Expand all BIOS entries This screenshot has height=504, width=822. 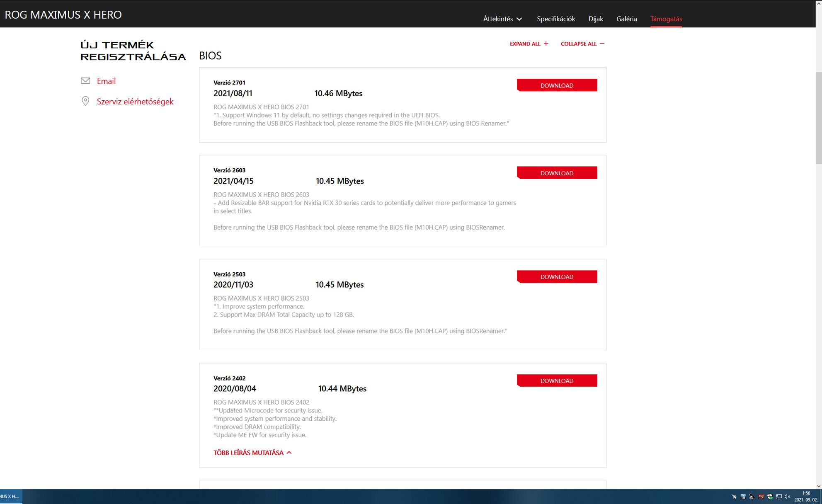click(529, 44)
